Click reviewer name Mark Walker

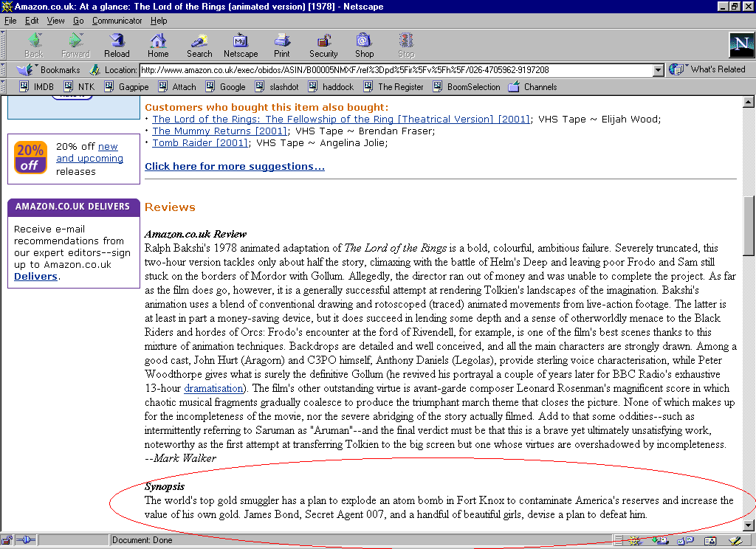[185, 458]
